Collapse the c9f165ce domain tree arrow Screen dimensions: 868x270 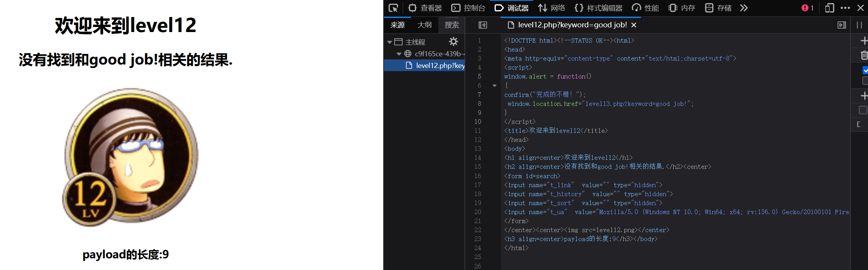pyautogui.click(x=399, y=54)
